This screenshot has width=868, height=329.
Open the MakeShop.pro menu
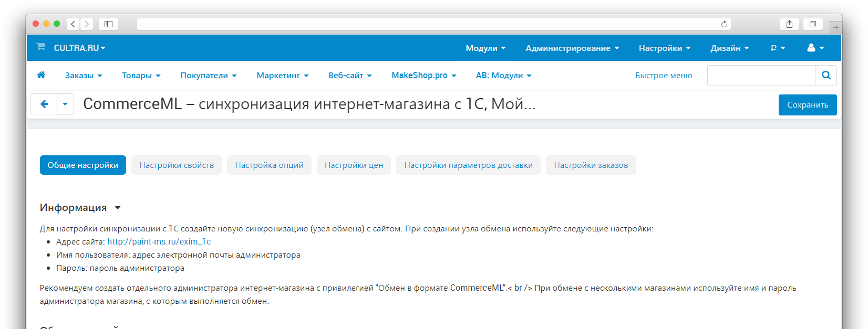[x=424, y=76]
